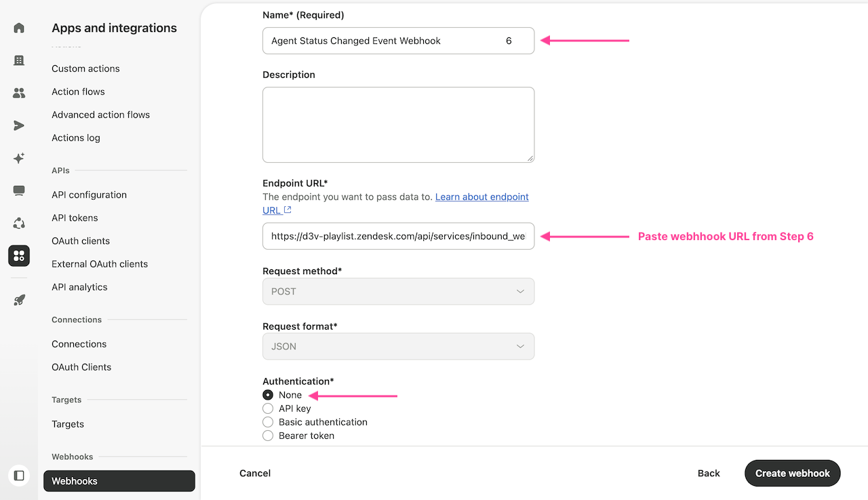Open OAuth clients under the APIs section
The width and height of the screenshot is (868, 500).
[81, 241]
